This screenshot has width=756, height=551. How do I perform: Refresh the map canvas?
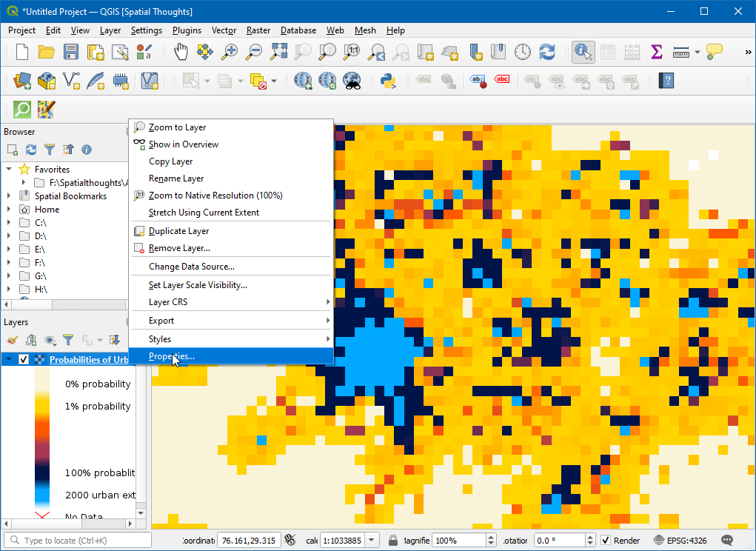pyautogui.click(x=547, y=52)
